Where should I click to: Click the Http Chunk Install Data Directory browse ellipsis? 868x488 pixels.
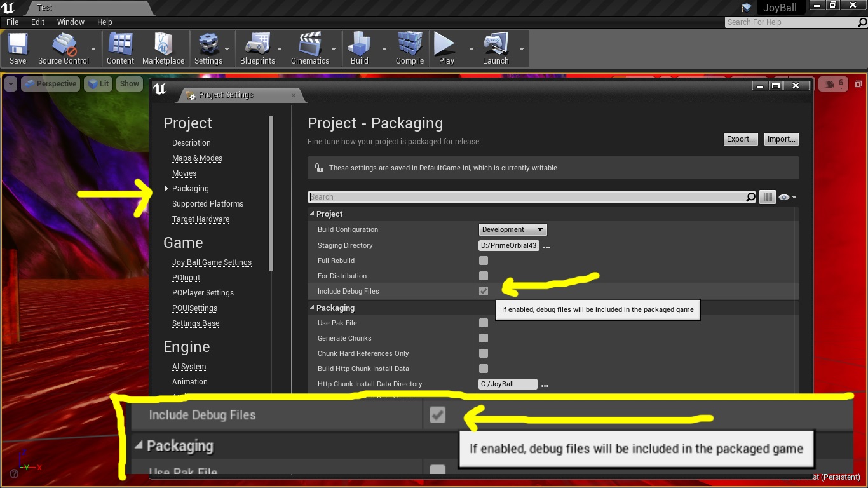(x=545, y=386)
